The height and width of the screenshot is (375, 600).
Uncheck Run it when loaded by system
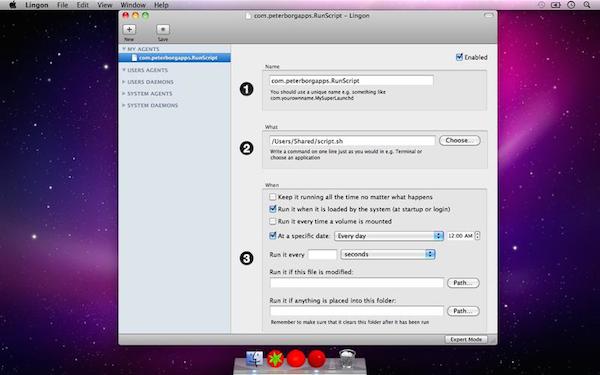click(x=272, y=209)
